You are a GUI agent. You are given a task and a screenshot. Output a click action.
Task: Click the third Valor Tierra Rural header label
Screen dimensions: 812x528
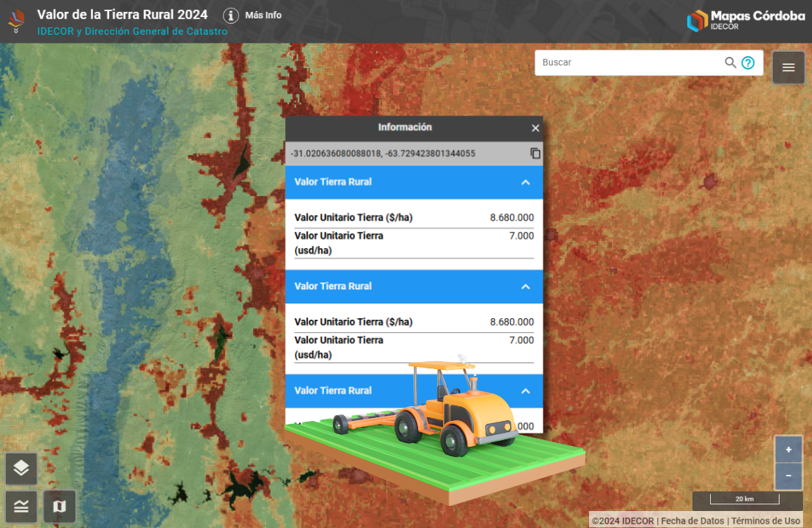333,391
